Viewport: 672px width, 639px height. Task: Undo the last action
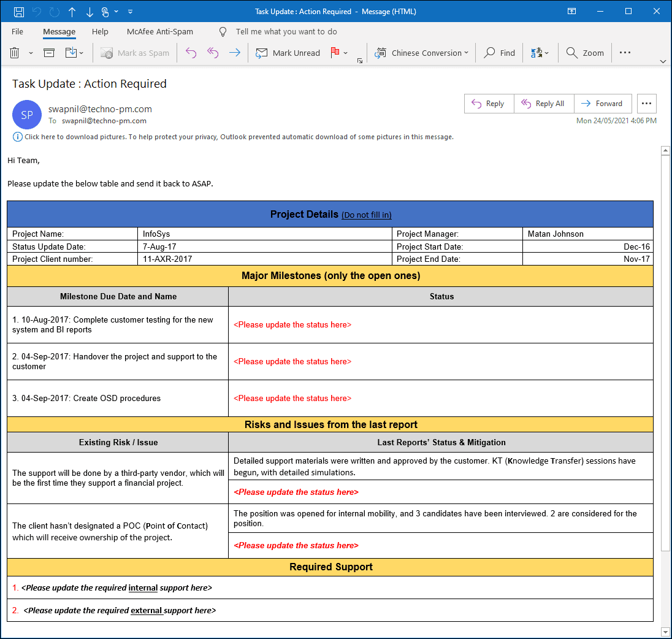click(x=36, y=12)
